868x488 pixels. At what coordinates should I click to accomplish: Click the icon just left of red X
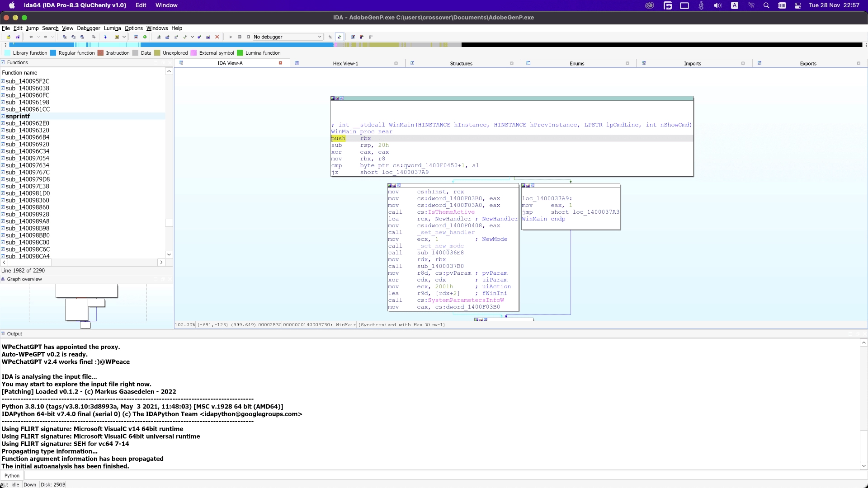pyautogui.click(x=208, y=37)
